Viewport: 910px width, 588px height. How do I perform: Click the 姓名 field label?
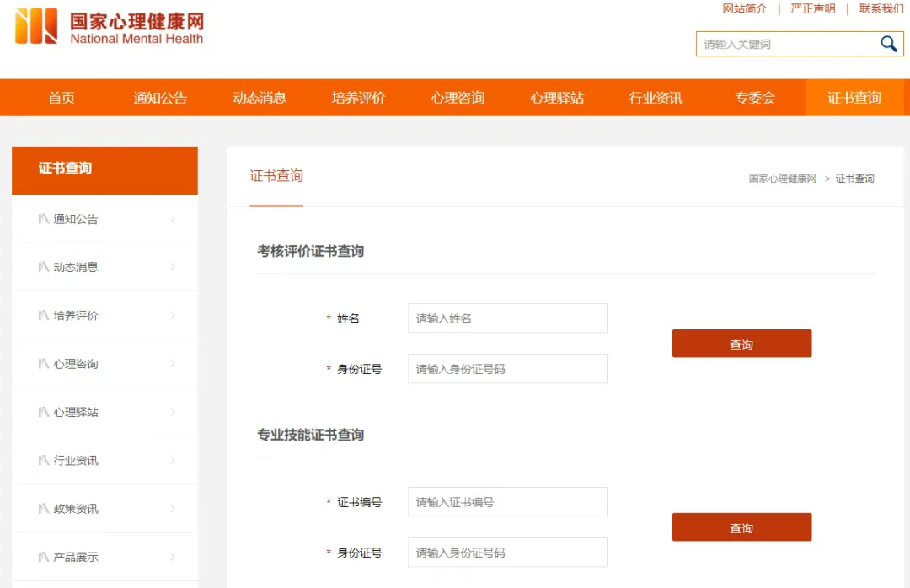(x=348, y=318)
